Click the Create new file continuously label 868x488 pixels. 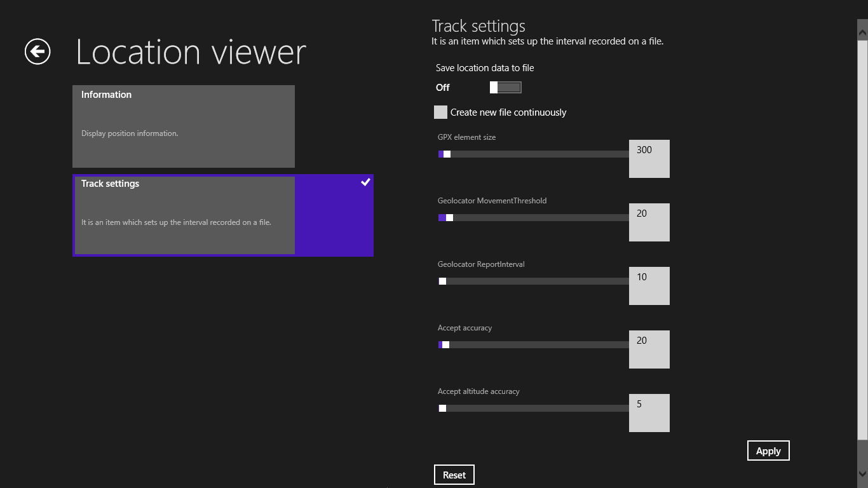[x=508, y=112]
